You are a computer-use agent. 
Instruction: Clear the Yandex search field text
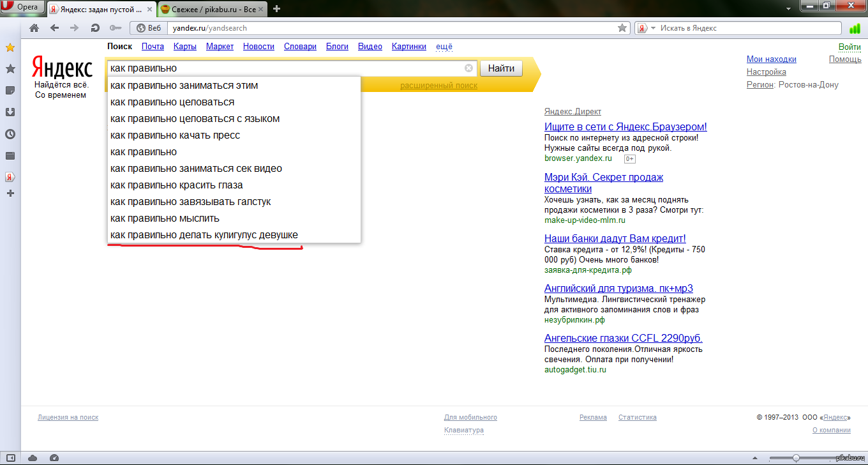[468, 68]
